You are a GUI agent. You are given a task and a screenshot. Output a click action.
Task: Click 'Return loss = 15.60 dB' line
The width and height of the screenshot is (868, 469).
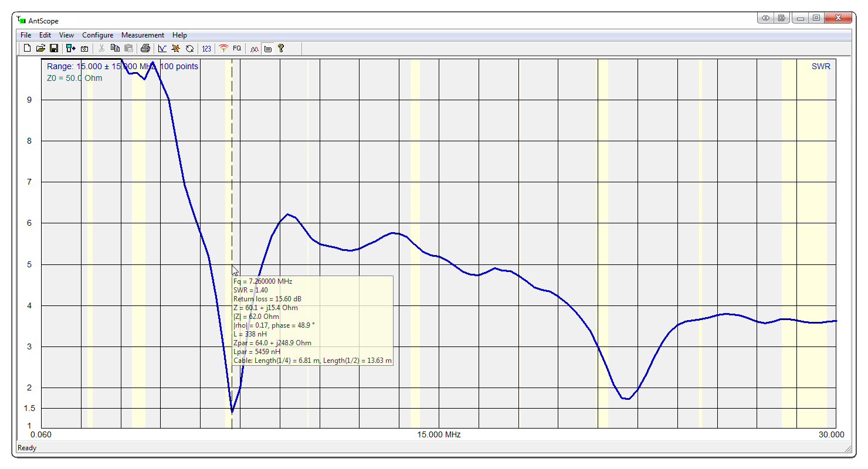(x=267, y=299)
